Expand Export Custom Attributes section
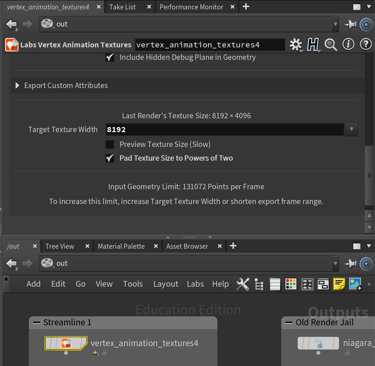Image resolution: width=375 pixels, height=366 pixels. [x=17, y=86]
